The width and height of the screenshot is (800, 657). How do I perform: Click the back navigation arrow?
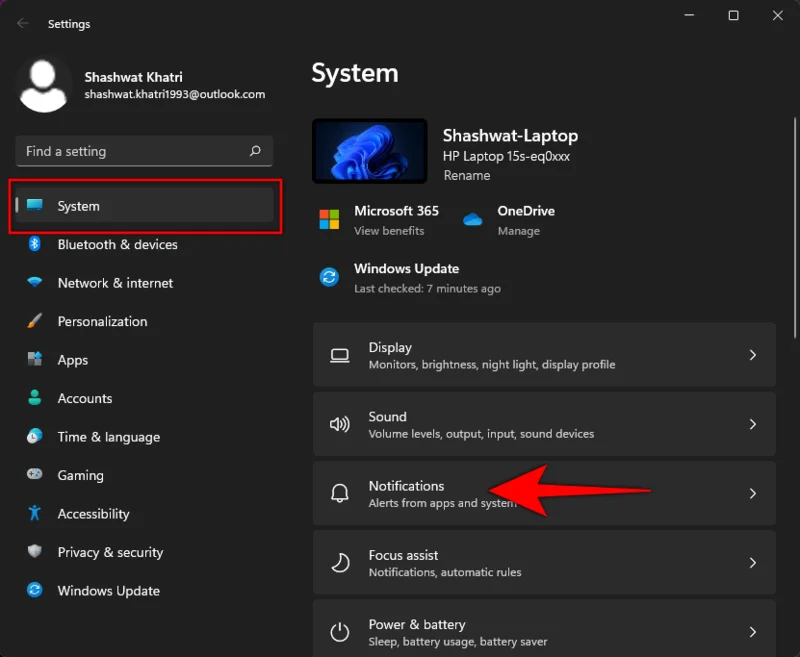(x=21, y=22)
